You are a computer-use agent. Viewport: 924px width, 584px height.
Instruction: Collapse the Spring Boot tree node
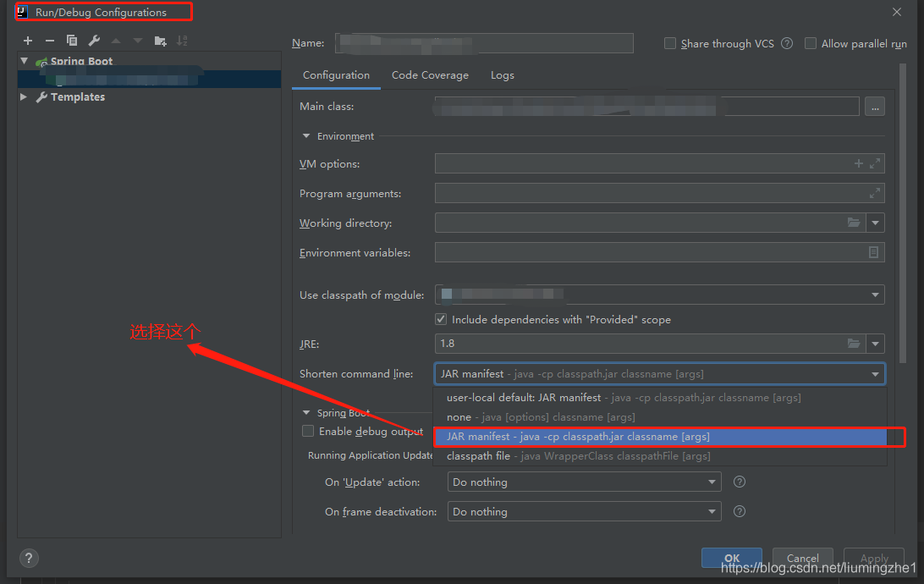pyautogui.click(x=25, y=61)
